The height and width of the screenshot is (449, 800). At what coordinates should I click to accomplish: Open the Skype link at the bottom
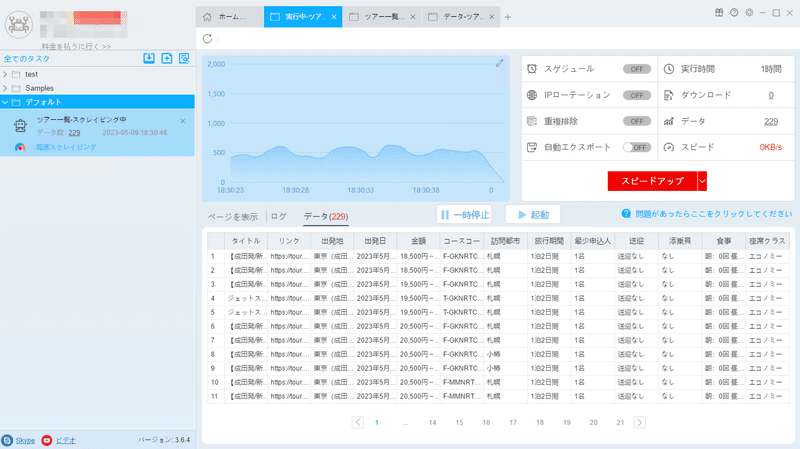[25, 440]
